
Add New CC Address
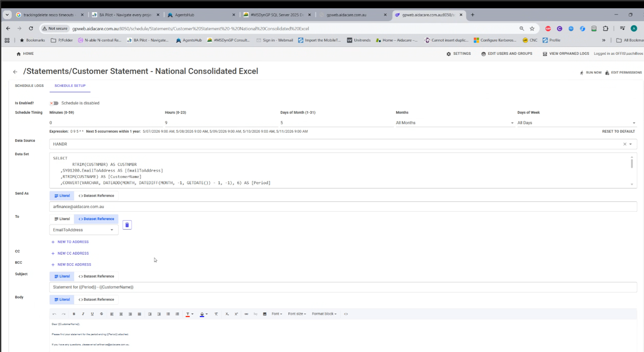click(70, 253)
